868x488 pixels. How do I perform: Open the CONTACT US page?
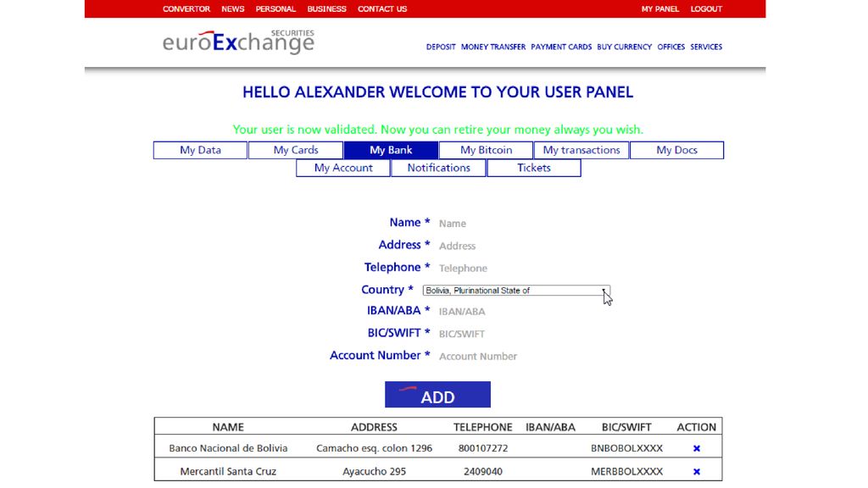(x=382, y=8)
